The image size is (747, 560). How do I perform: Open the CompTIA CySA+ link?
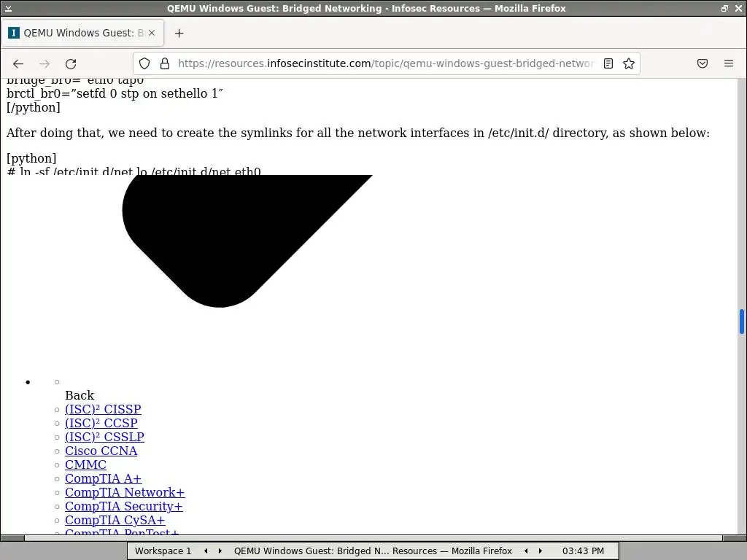(115, 519)
